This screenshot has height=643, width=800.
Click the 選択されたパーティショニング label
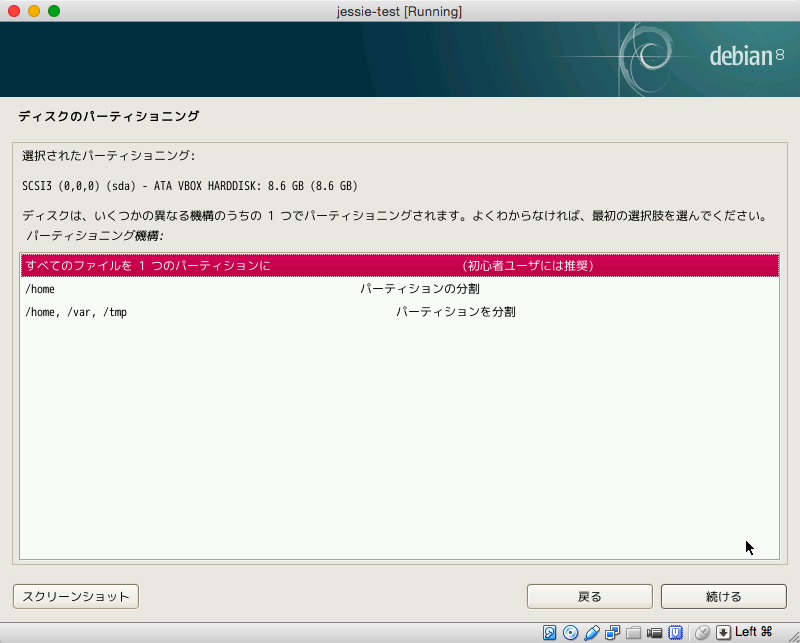[108, 156]
